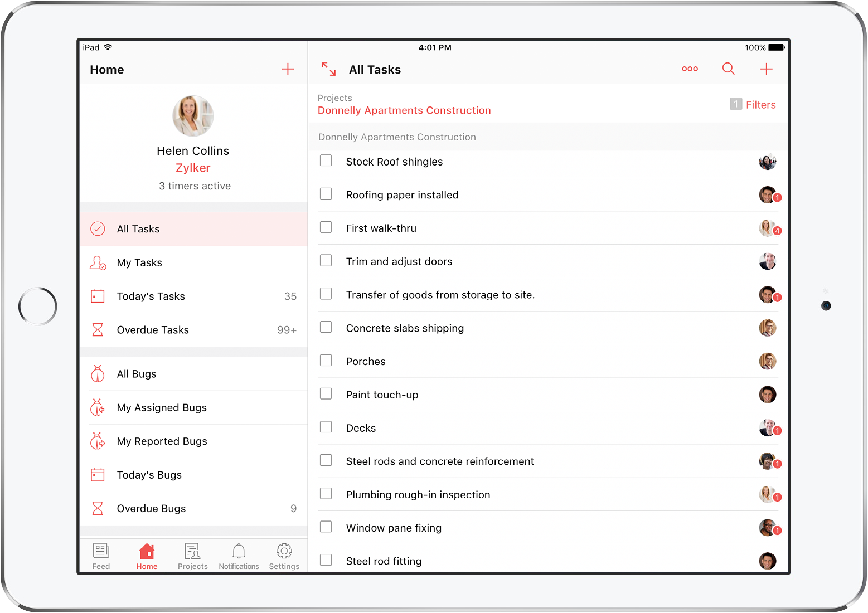Viewport: 868px width, 613px height.
Task: Tick Plumbing rough-in inspection checkbox
Action: pyautogui.click(x=326, y=494)
